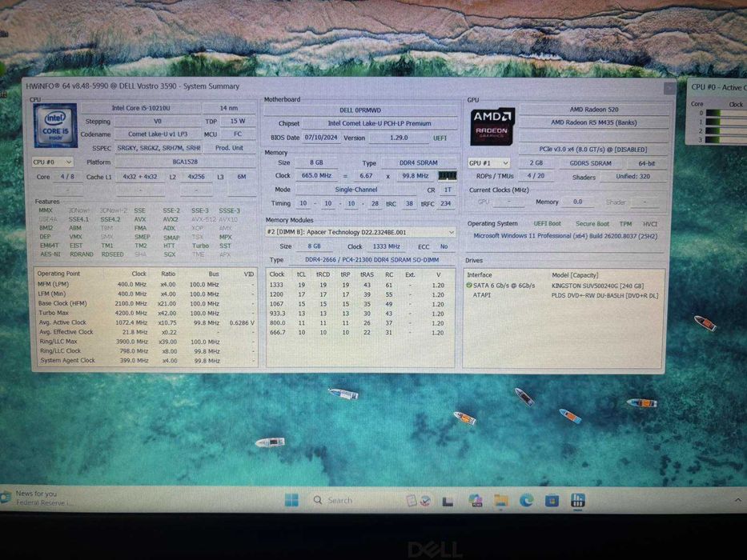Screen dimensions: 747x560
Task: Click the Search magnifier on the taskbar
Action: [x=318, y=500]
